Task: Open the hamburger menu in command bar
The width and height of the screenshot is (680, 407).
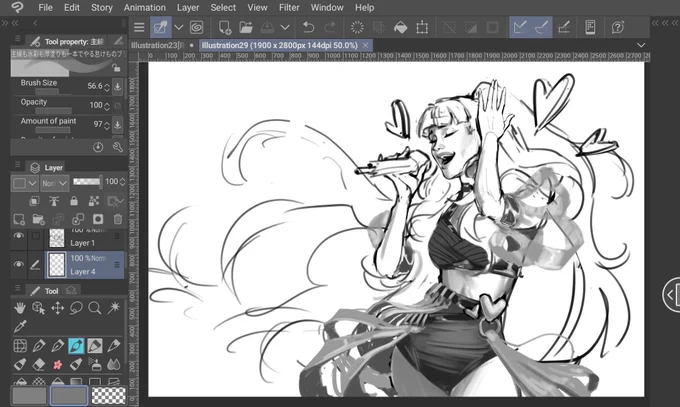Action: coord(139,27)
